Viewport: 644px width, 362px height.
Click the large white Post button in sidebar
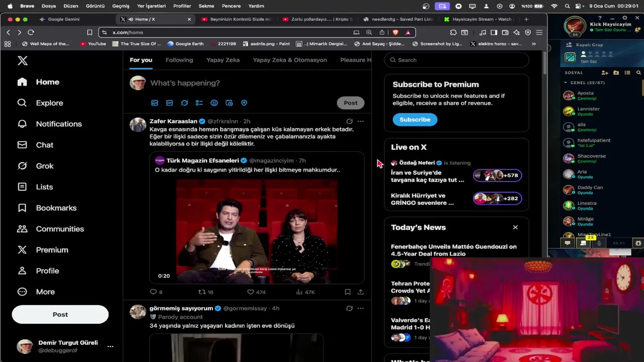coord(60,315)
